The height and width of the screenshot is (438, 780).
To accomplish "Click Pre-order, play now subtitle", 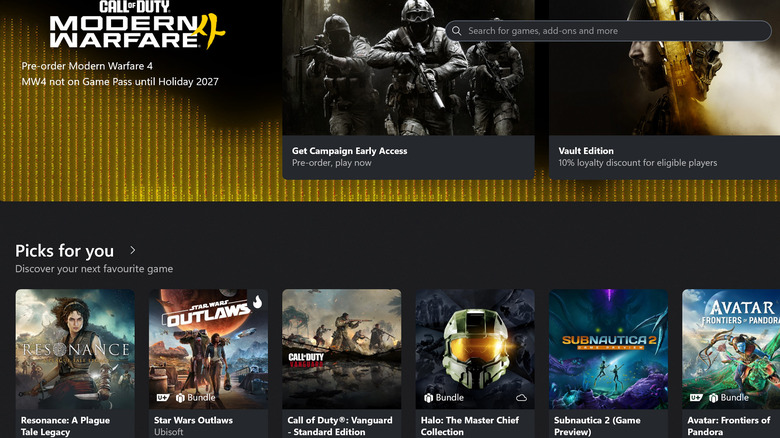I will (x=332, y=163).
